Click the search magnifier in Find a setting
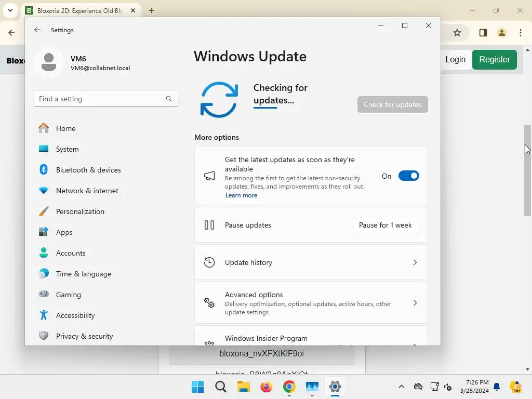The width and height of the screenshot is (532, 399). click(169, 99)
